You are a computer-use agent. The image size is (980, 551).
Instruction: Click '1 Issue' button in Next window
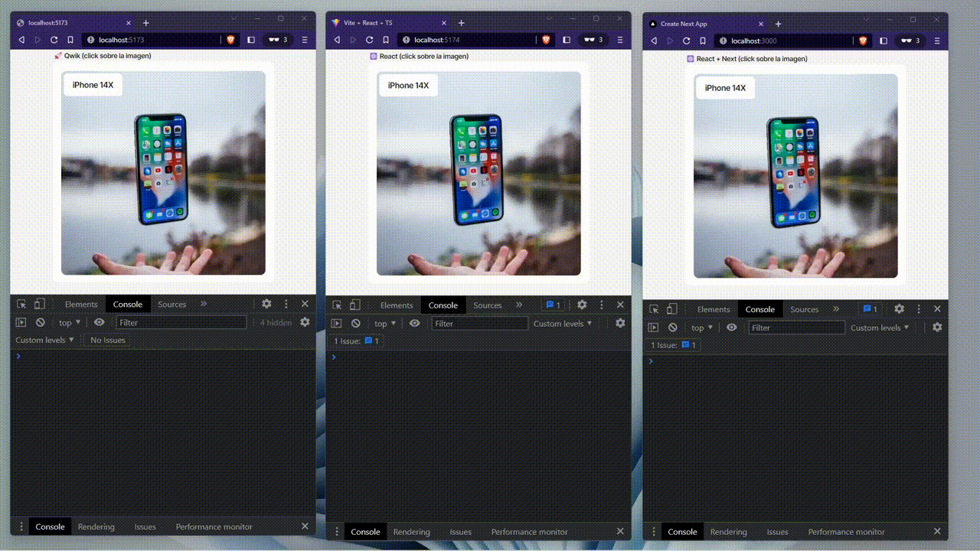(x=674, y=345)
